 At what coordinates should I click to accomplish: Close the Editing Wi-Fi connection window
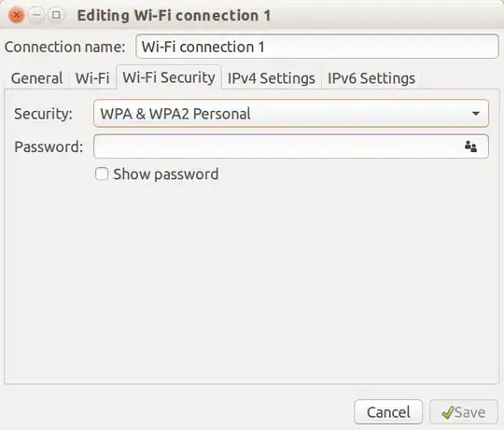click(17, 15)
